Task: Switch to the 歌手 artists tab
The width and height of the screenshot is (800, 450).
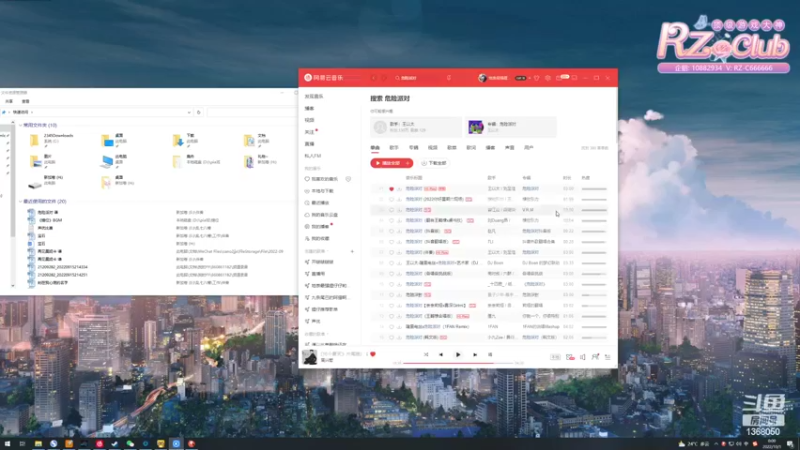Action: tap(394, 147)
